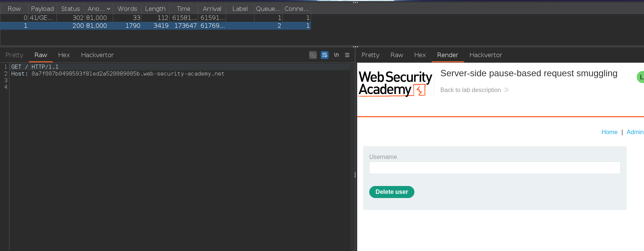Click the length 3419 cell
The width and height of the screenshot is (644, 251).
tap(155, 26)
